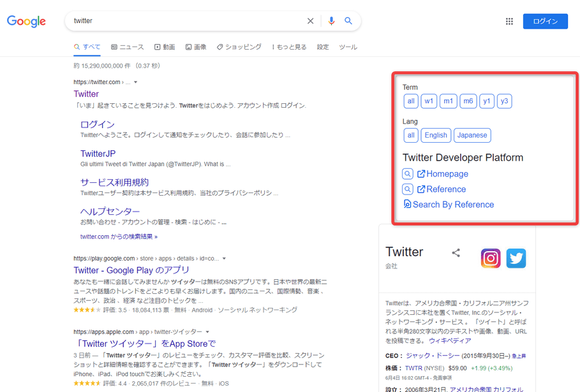580x392 pixels.
Task: Select the すべて tab
Action: click(x=87, y=47)
